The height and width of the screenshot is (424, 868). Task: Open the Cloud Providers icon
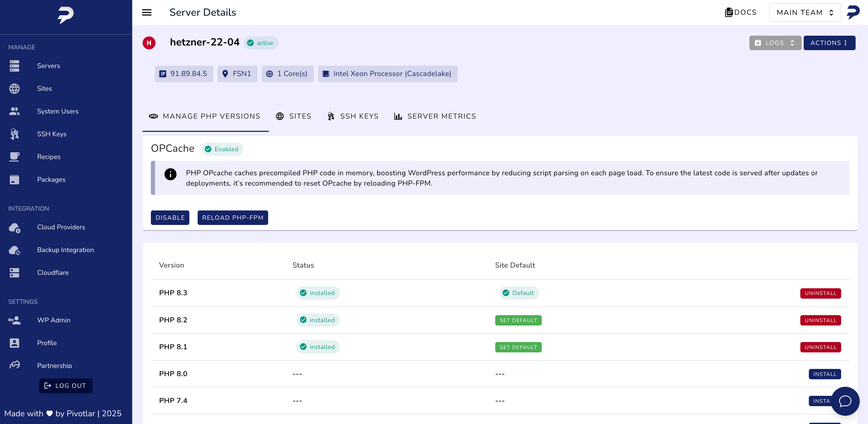(x=14, y=228)
